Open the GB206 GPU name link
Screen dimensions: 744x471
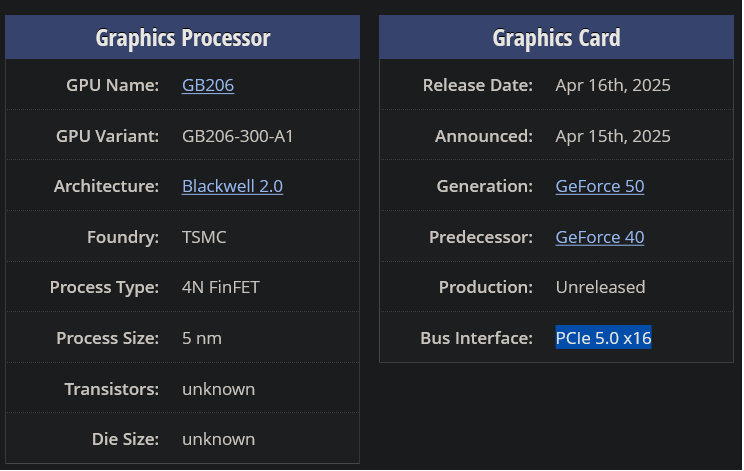(208, 85)
